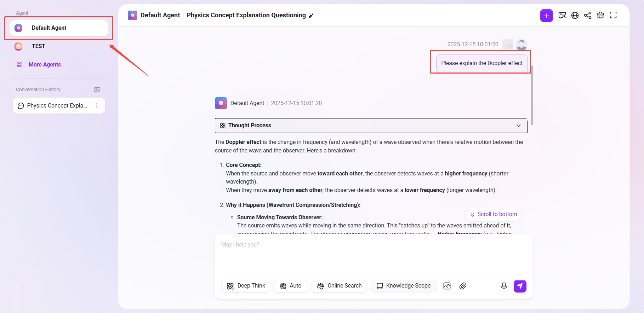Click the image upload icon

[447, 286]
